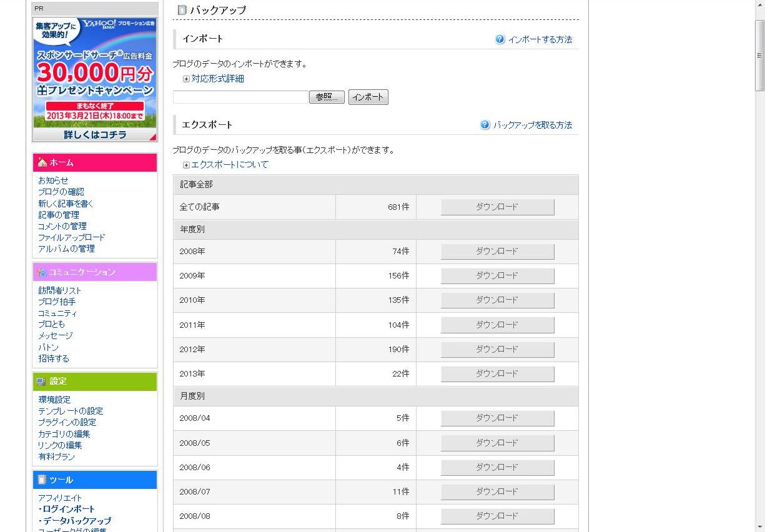Click 詳しくはコチラ on the ad banner
Image resolution: width=765 pixels, height=532 pixels.
coord(95,135)
